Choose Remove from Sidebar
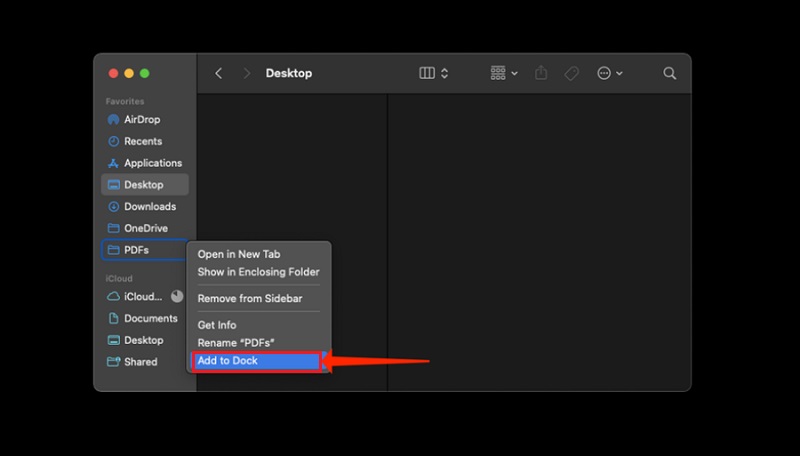 coord(249,299)
